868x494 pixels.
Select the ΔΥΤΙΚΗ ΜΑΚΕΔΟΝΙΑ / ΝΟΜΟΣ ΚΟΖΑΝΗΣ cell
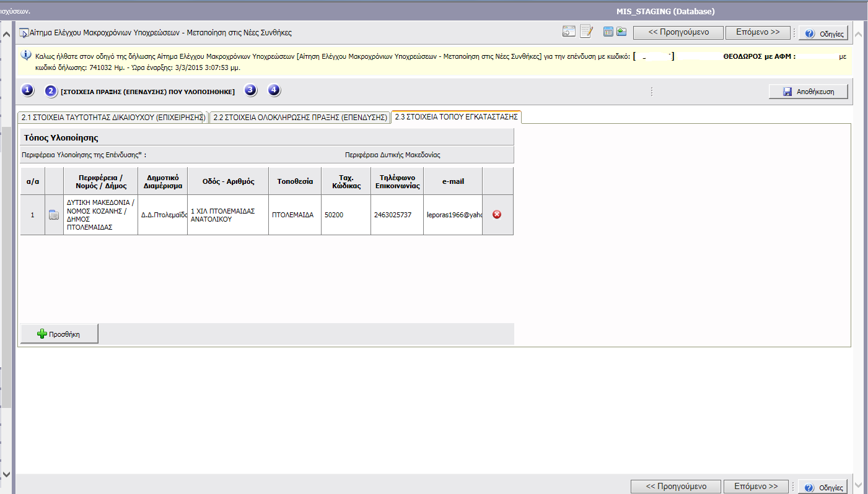(100, 215)
